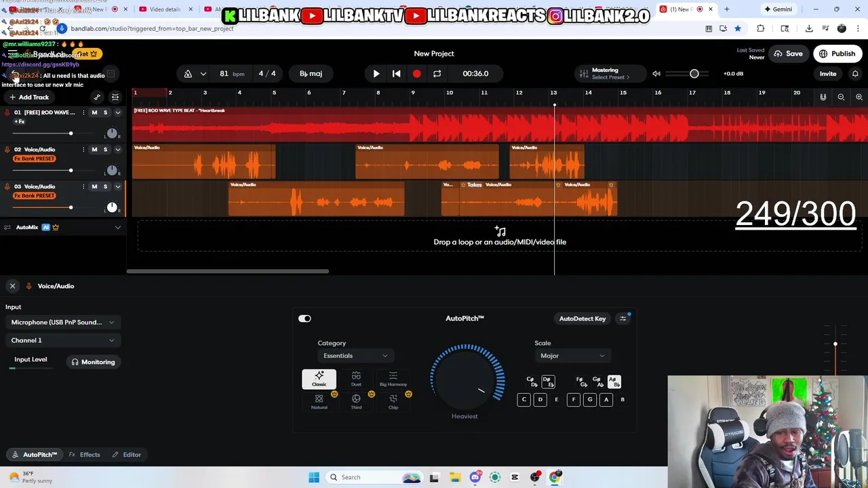
Task: Open Channel 1 input dropdown
Action: (x=62, y=340)
